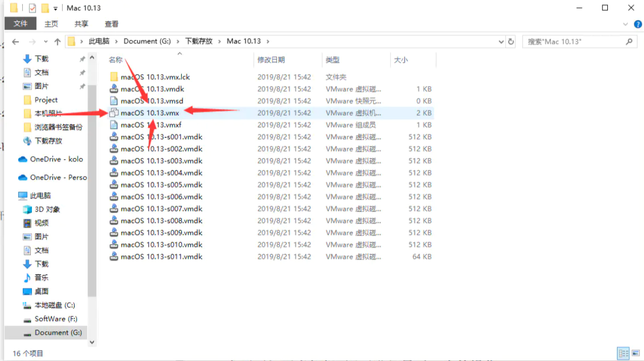Image resolution: width=644 pixels, height=361 pixels.
Task: Open the 3D 对象 folder in sidebar
Action: pos(47,209)
